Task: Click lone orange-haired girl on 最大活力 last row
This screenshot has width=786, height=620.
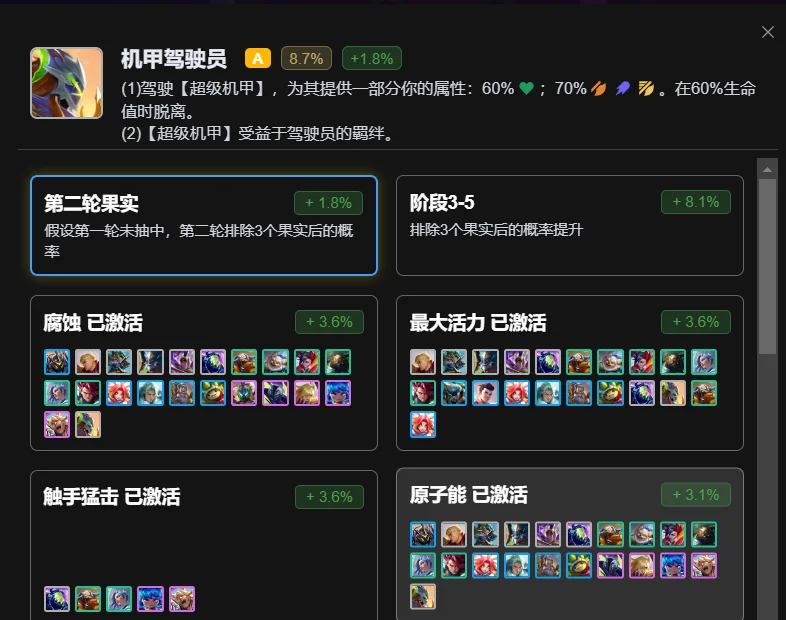Action: click(x=423, y=424)
